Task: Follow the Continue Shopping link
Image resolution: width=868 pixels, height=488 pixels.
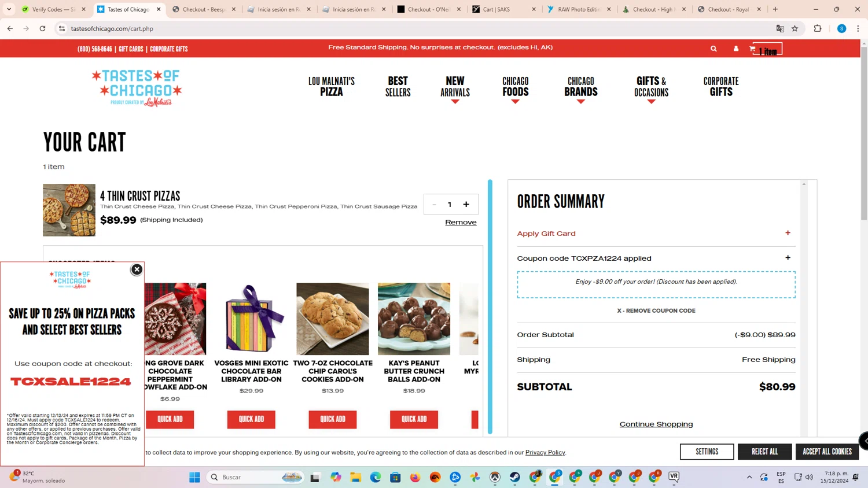Action: pyautogui.click(x=656, y=424)
